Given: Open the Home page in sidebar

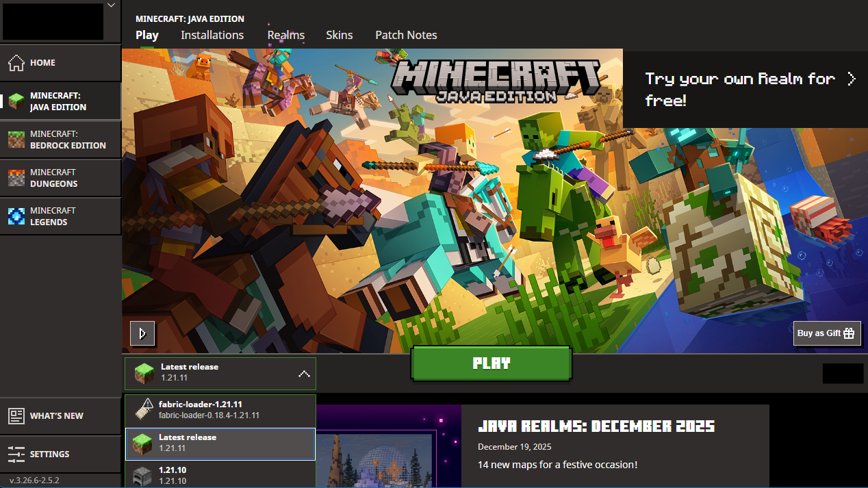Looking at the screenshot, I should click(x=60, y=63).
